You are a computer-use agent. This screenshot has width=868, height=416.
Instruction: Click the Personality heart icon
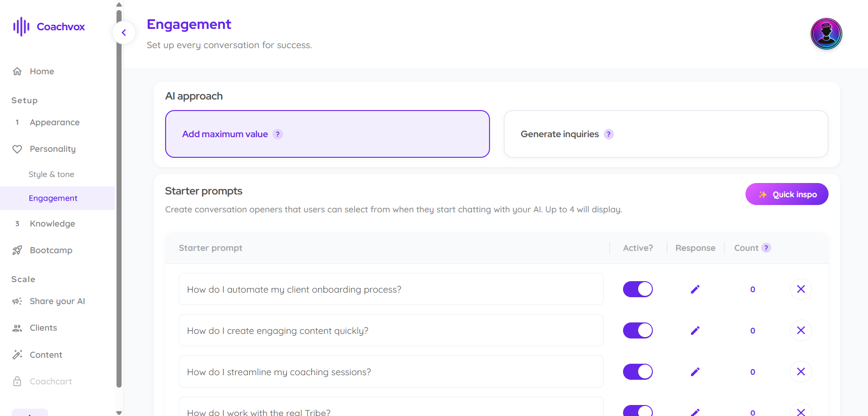click(x=17, y=149)
